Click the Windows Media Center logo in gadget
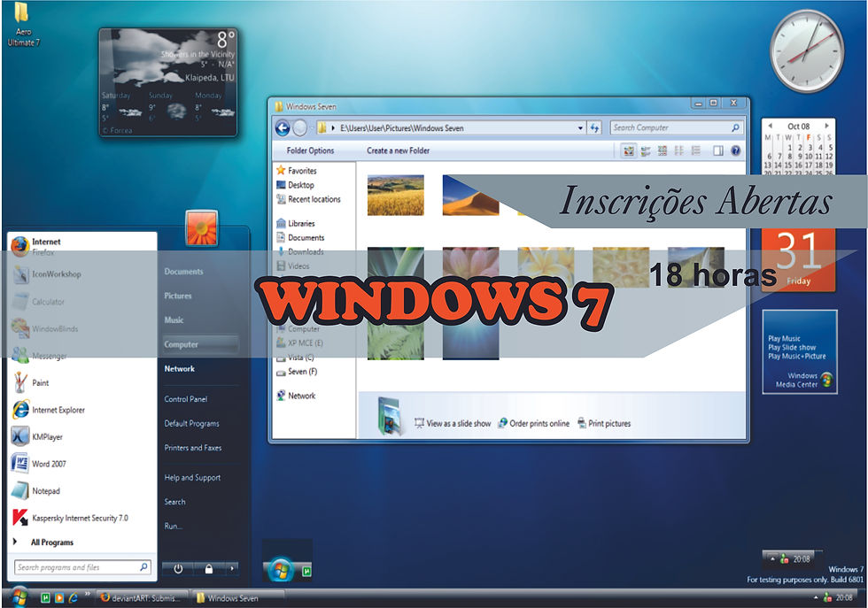The image size is (868, 608). point(825,380)
